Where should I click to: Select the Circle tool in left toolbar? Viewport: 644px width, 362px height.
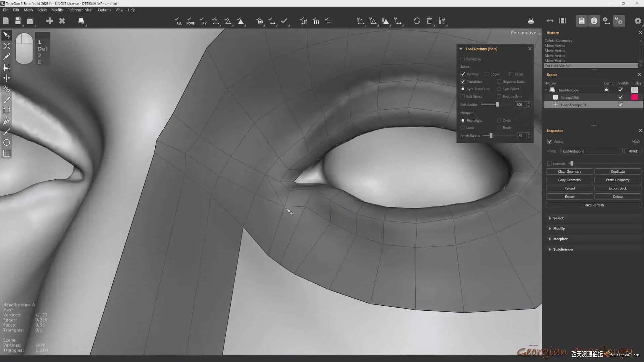[x=6, y=142]
